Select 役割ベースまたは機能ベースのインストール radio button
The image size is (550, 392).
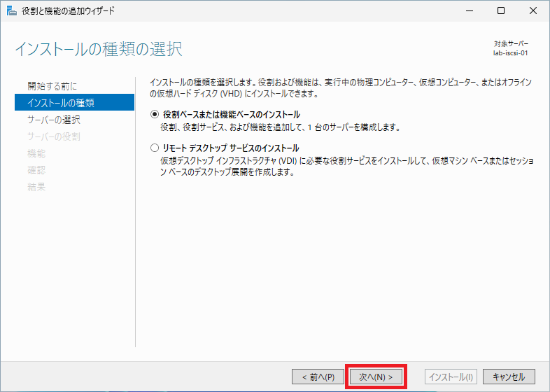[x=155, y=114]
